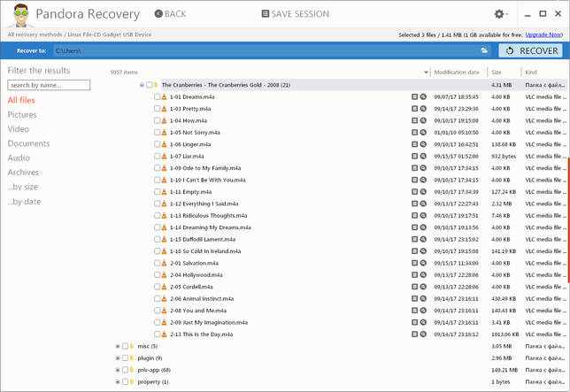Tick the checkbox for 2-09 Just My Imagination.m4a
The height and width of the screenshot is (392, 570).
(x=157, y=322)
